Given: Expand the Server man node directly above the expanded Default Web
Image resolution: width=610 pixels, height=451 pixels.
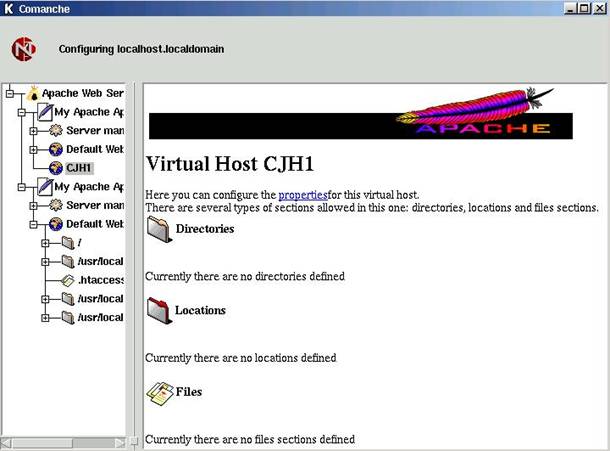Looking at the screenshot, I should click(33, 205).
